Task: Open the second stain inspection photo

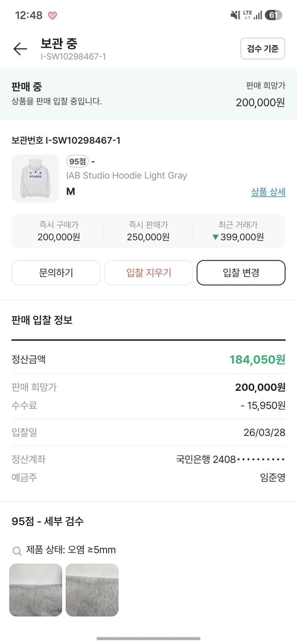Action: (92, 590)
